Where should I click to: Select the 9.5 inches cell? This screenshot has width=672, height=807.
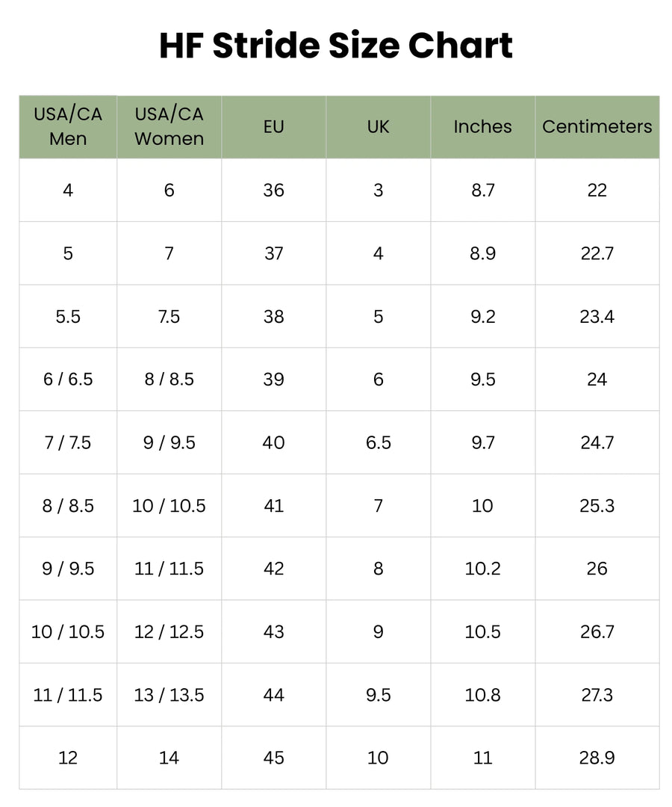[x=483, y=380]
